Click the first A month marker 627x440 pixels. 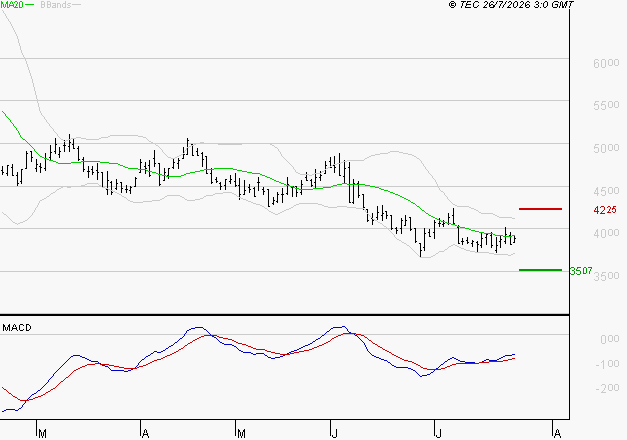point(146,433)
